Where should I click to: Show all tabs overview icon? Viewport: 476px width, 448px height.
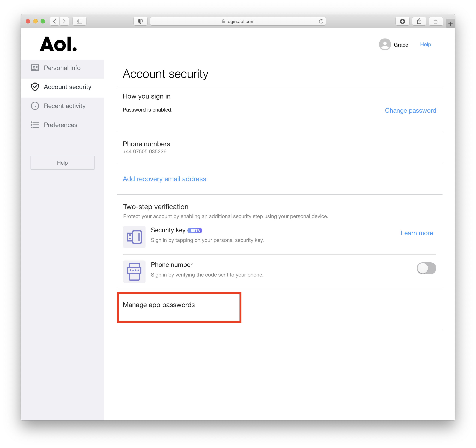(x=436, y=21)
